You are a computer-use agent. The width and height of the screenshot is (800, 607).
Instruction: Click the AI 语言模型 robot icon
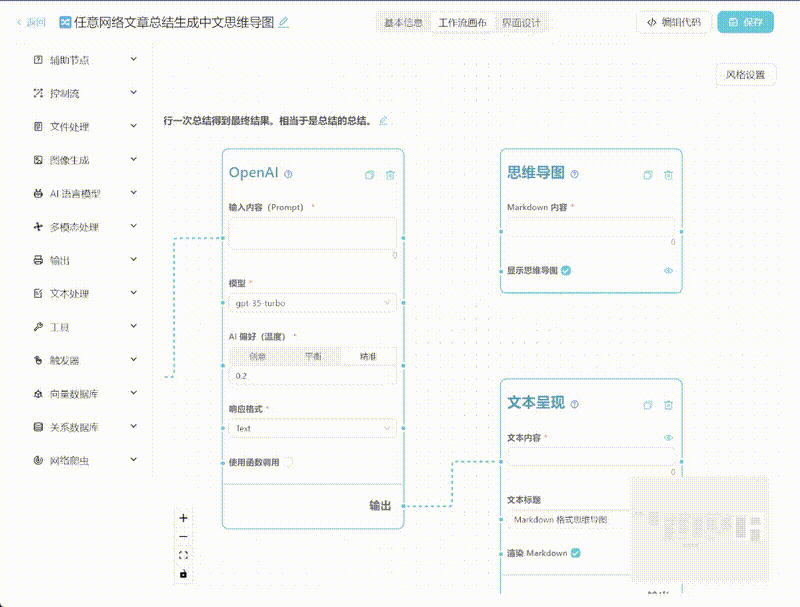coord(38,193)
